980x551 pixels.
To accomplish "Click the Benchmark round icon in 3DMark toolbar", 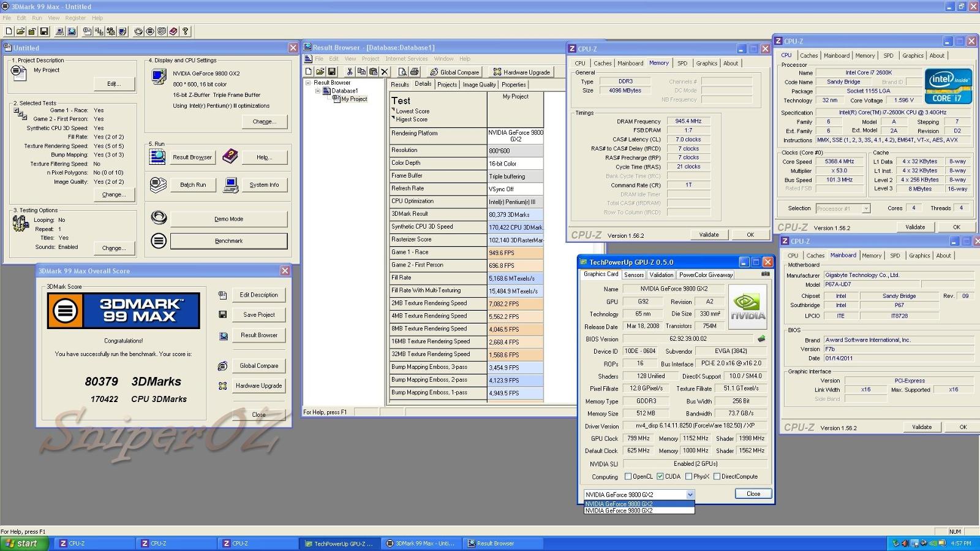I will pyautogui.click(x=150, y=31).
